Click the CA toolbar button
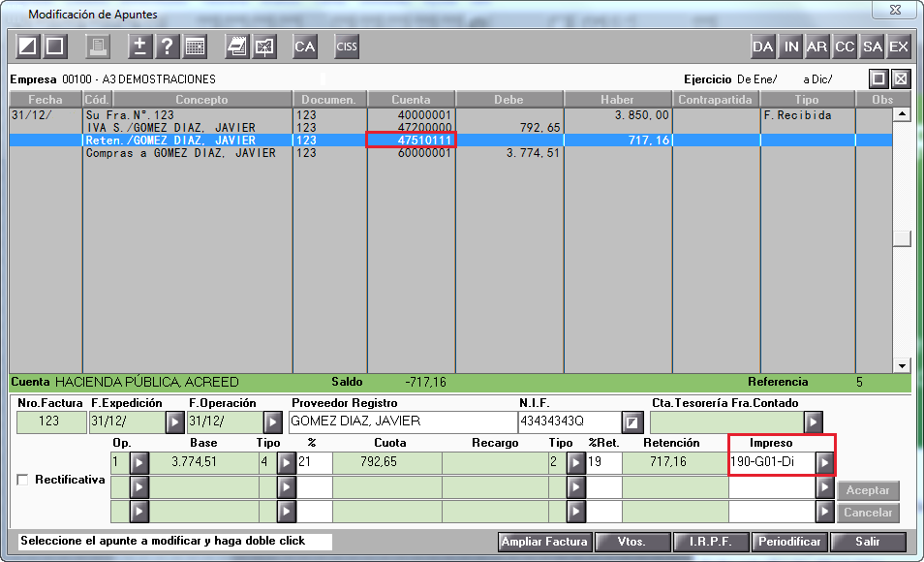This screenshot has width=924, height=562. click(305, 46)
